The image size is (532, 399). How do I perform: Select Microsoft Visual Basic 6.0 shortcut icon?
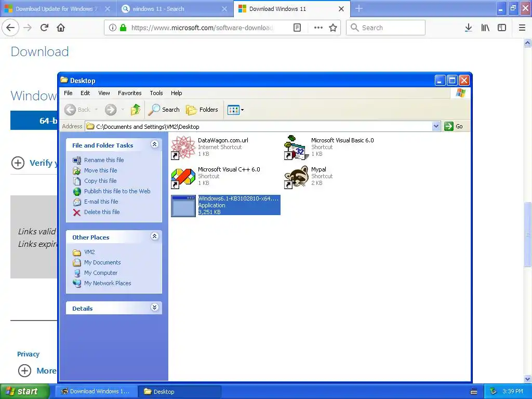click(x=296, y=147)
